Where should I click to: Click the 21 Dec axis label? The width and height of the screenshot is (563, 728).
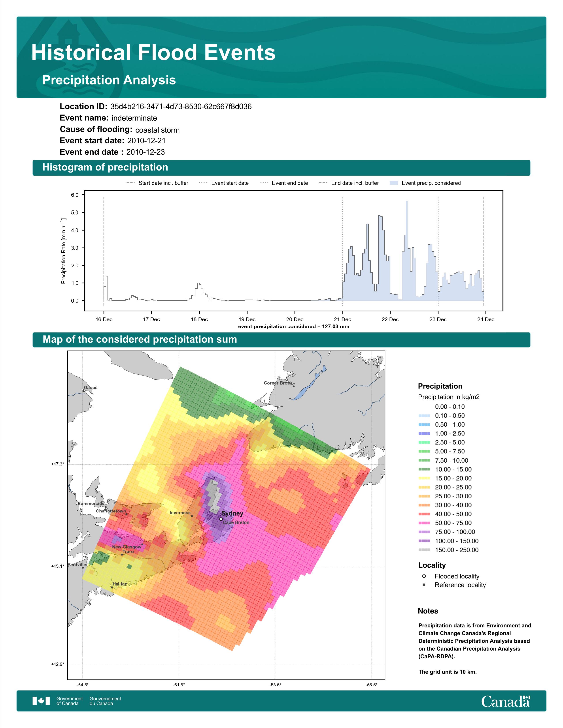point(342,319)
